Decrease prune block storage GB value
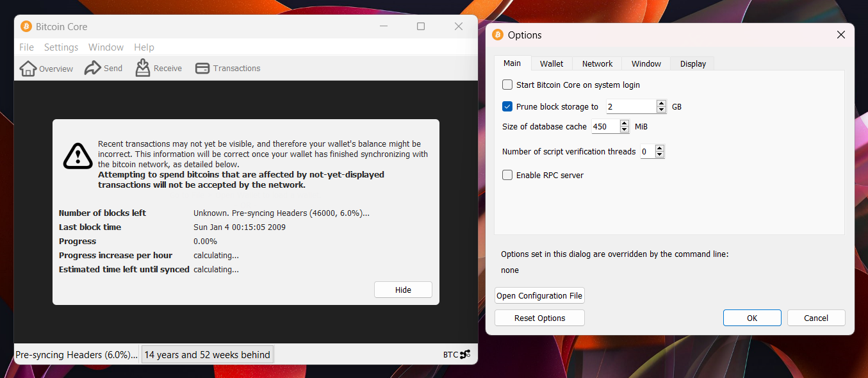The image size is (868, 378). coord(662,110)
